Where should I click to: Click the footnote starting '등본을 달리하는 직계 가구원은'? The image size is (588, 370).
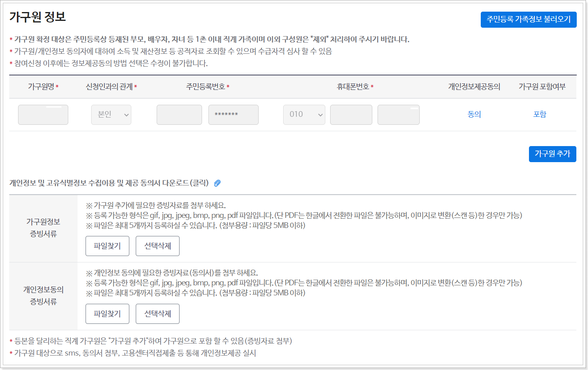click(151, 341)
